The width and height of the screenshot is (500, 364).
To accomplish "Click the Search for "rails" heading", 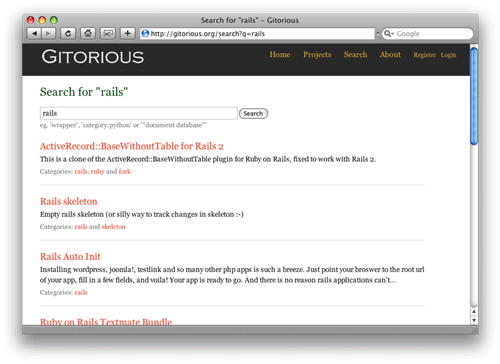I will pyautogui.click(x=84, y=92).
